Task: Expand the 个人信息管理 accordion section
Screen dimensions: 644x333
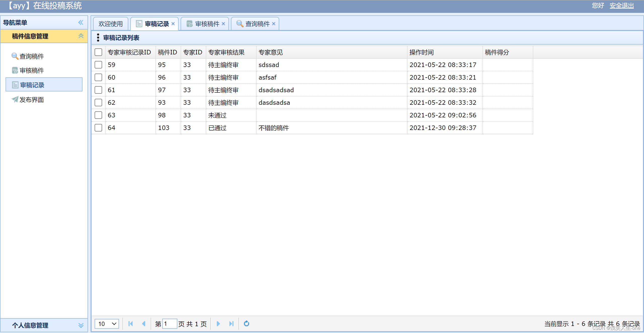Action: pos(81,325)
